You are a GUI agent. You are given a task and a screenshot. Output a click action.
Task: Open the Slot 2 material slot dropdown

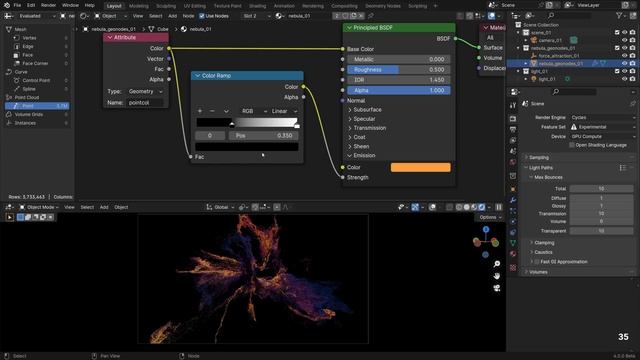pos(256,16)
